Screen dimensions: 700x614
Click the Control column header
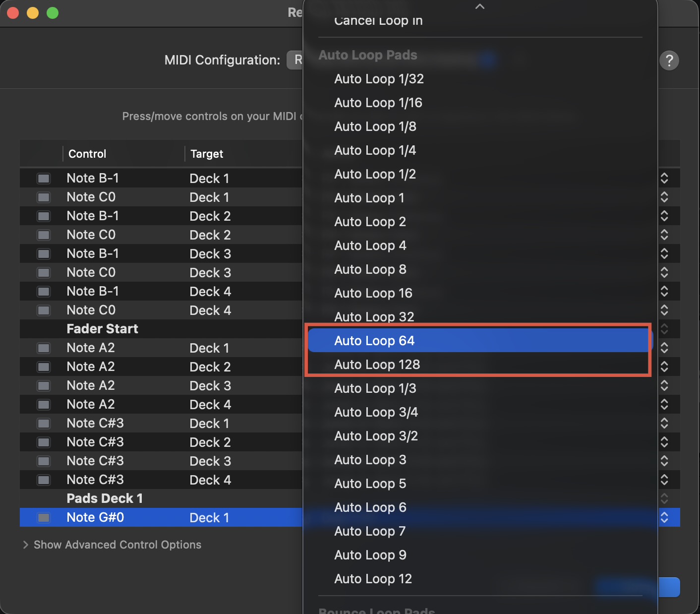pos(87,154)
